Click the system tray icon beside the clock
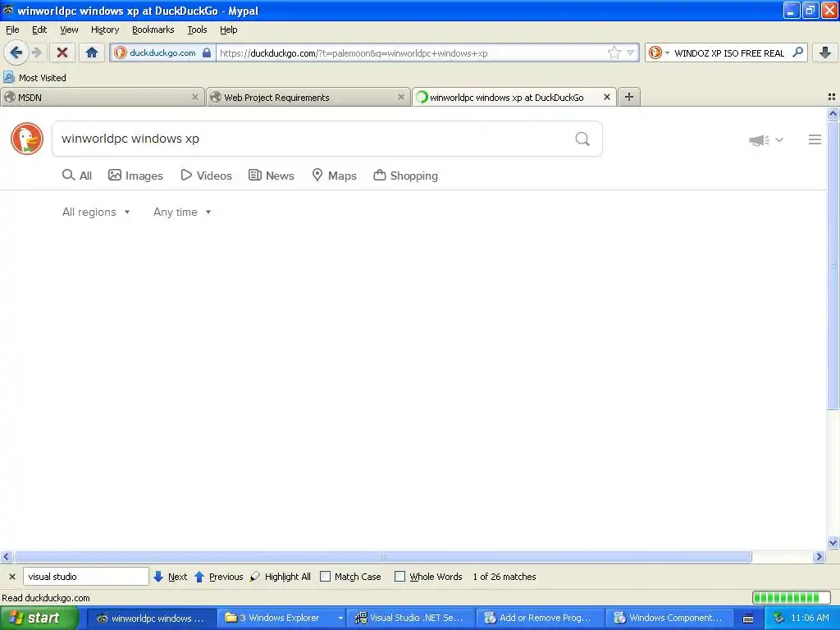 (x=778, y=619)
